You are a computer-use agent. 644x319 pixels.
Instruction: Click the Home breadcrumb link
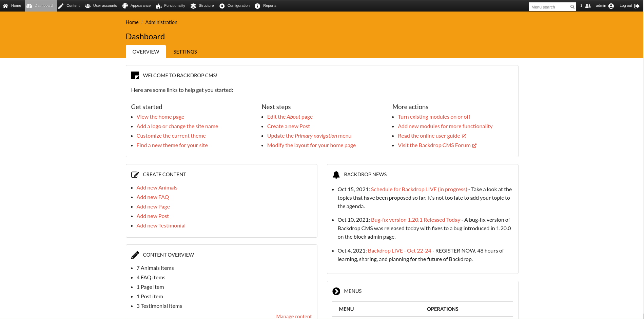click(x=132, y=22)
